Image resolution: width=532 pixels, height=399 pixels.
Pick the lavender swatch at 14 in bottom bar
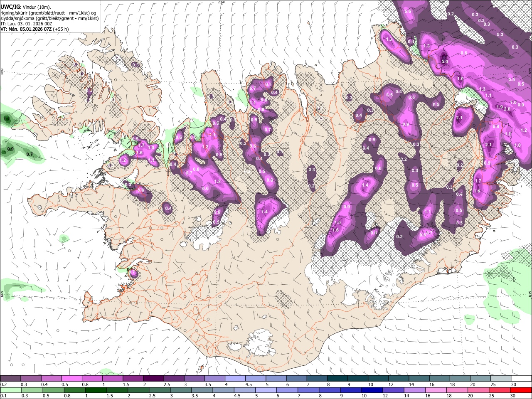point(415,390)
